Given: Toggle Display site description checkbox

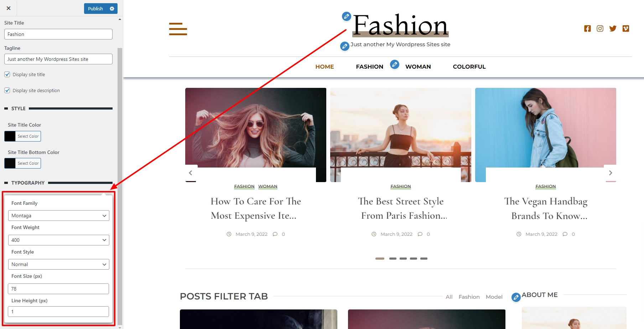Looking at the screenshot, I should (7, 90).
